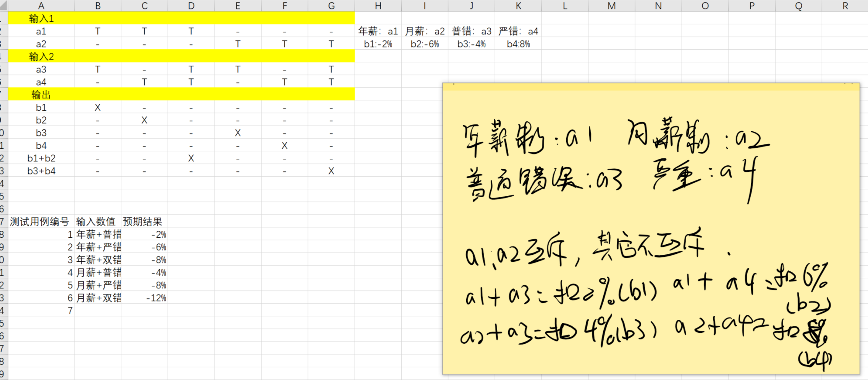Click the '月薪: a2' legend cell
The height and width of the screenshot is (380, 868).
(425, 31)
